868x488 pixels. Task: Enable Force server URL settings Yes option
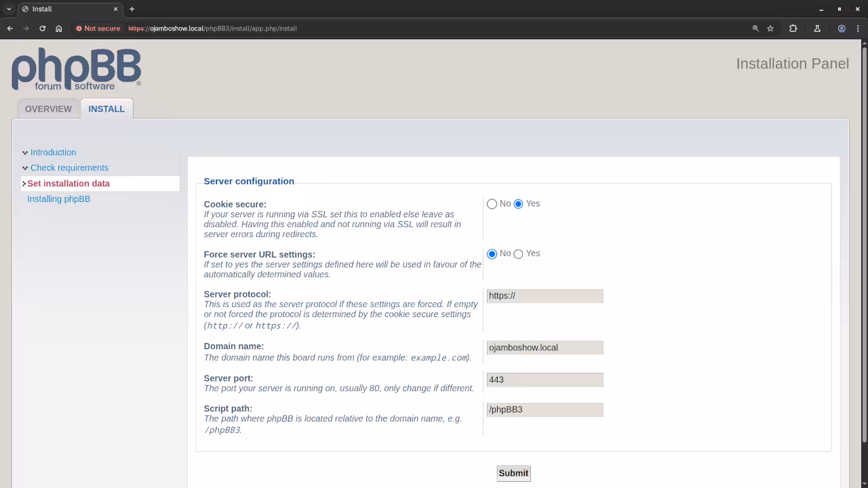(x=519, y=254)
